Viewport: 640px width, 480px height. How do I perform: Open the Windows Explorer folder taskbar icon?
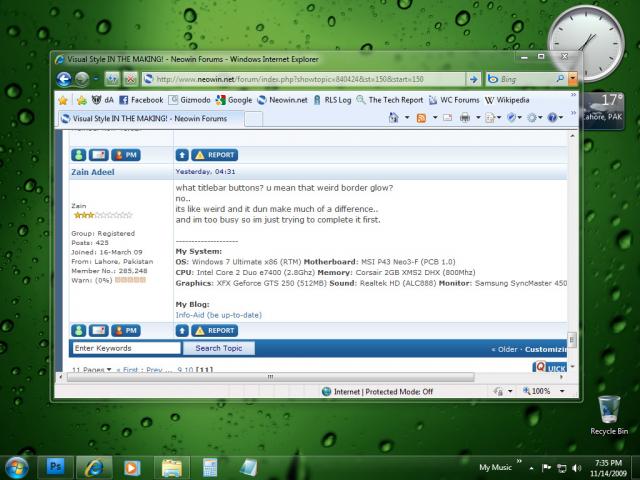172,468
